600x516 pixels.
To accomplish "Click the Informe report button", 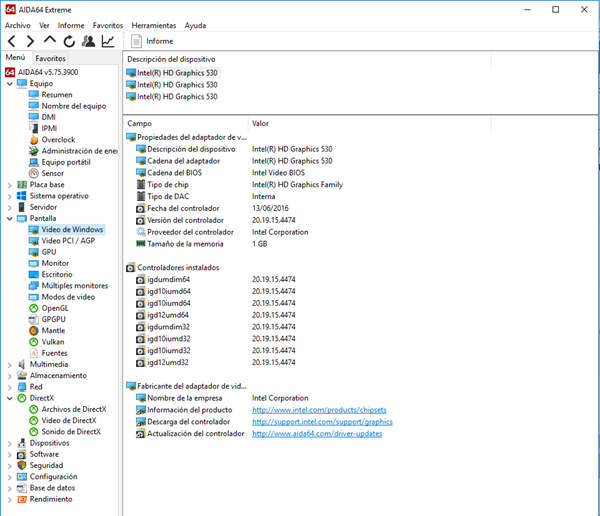I will (x=152, y=41).
